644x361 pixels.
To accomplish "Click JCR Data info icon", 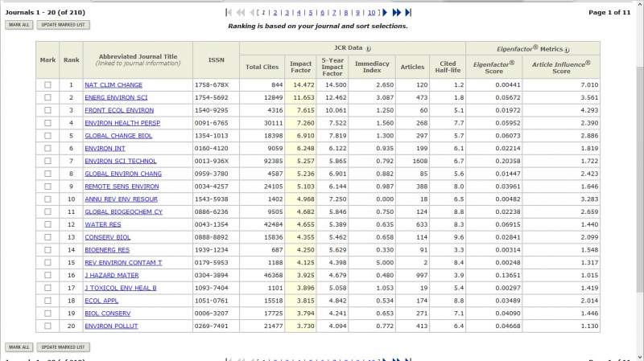I will click(x=369, y=49).
